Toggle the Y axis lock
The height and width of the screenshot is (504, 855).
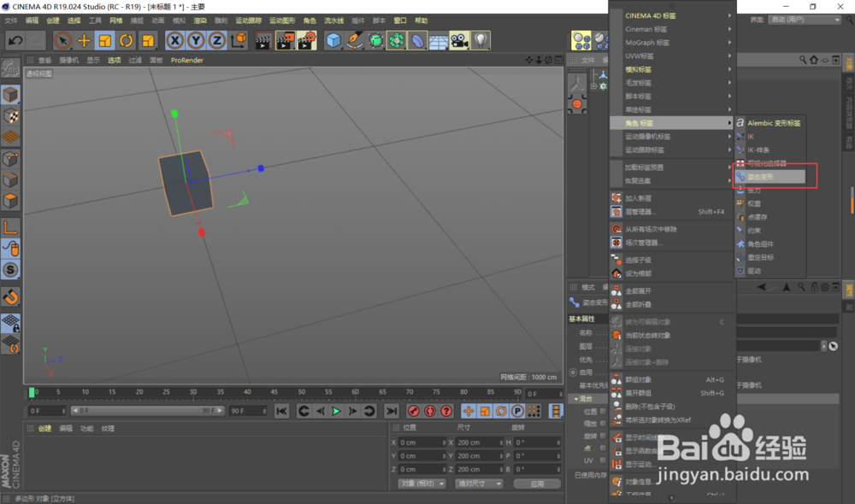196,40
